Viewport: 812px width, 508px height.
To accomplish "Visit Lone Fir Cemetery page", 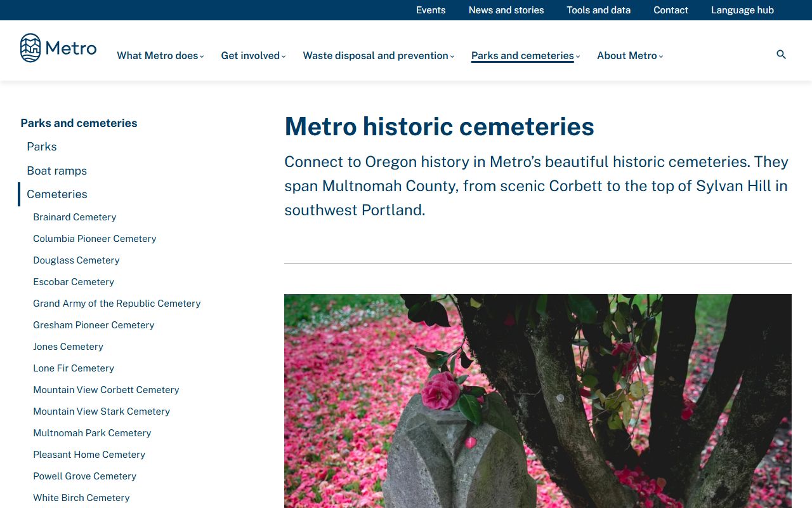I will (x=74, y=368).
